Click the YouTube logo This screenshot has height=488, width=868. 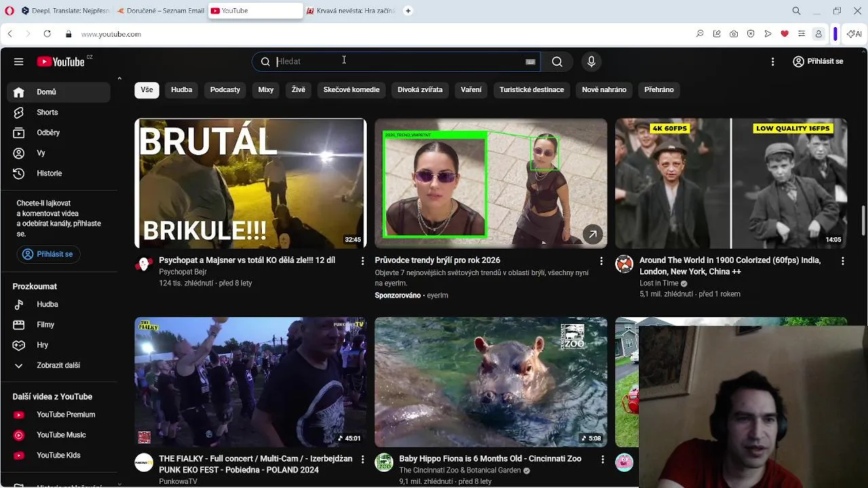pos(60,62)
